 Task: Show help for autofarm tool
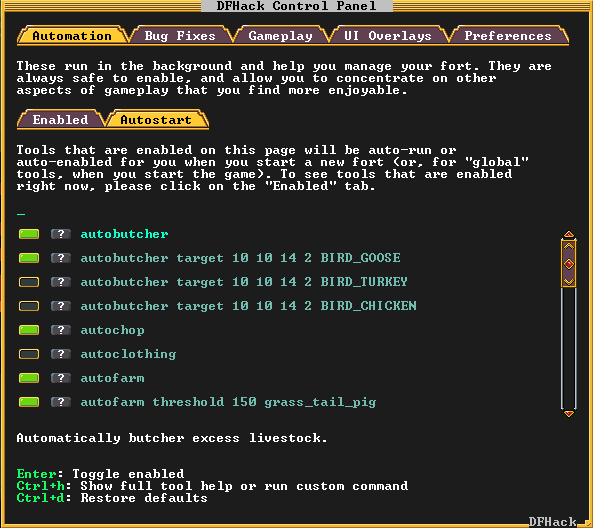[61, 378]
